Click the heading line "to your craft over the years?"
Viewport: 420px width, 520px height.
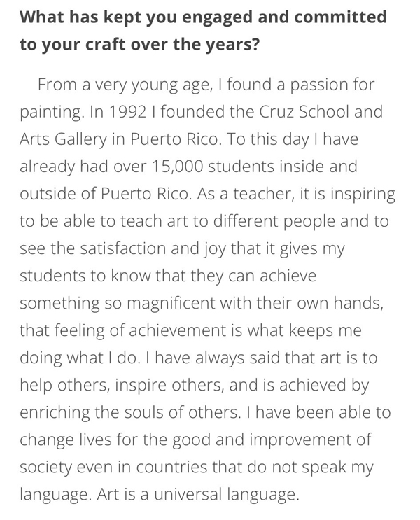pyautogui.click(x=139, y=44)
